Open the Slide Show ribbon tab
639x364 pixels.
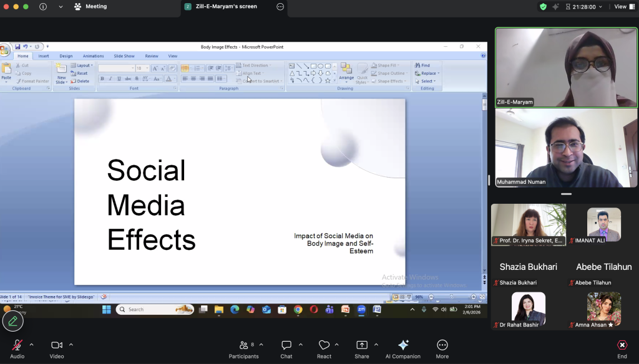click(124, 56)
